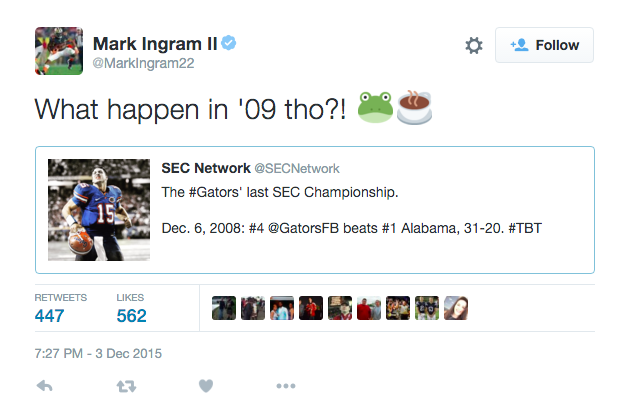Click the Mark Ingram II name
Viewport: 629px width, 418px height.
(x=155, y=43)
